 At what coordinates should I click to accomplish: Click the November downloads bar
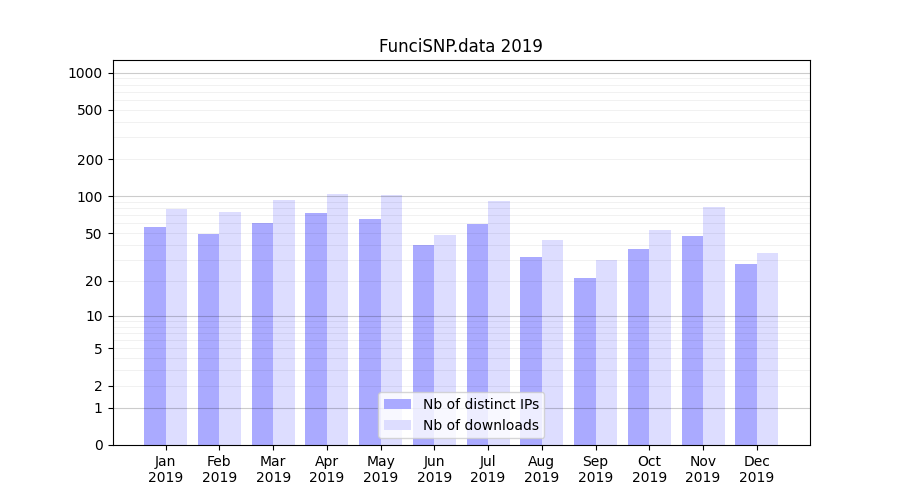[x=714, y=326]
